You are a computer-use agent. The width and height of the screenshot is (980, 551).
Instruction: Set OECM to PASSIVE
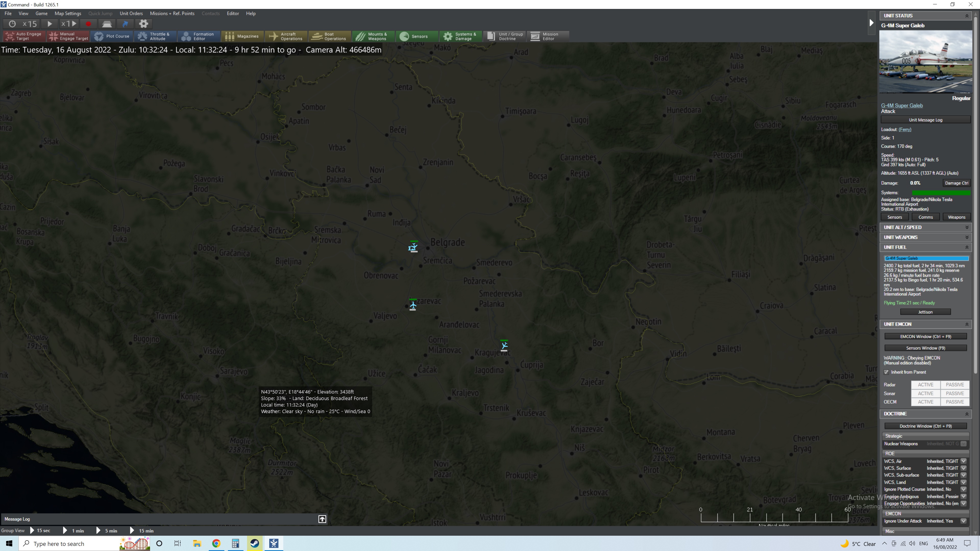(954, 402)
